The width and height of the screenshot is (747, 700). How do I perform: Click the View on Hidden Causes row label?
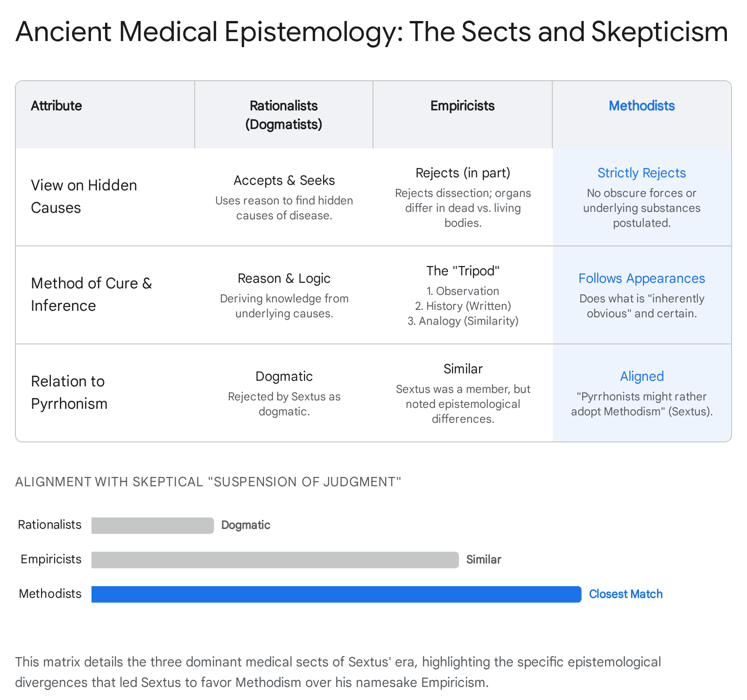tap(84, 196)
